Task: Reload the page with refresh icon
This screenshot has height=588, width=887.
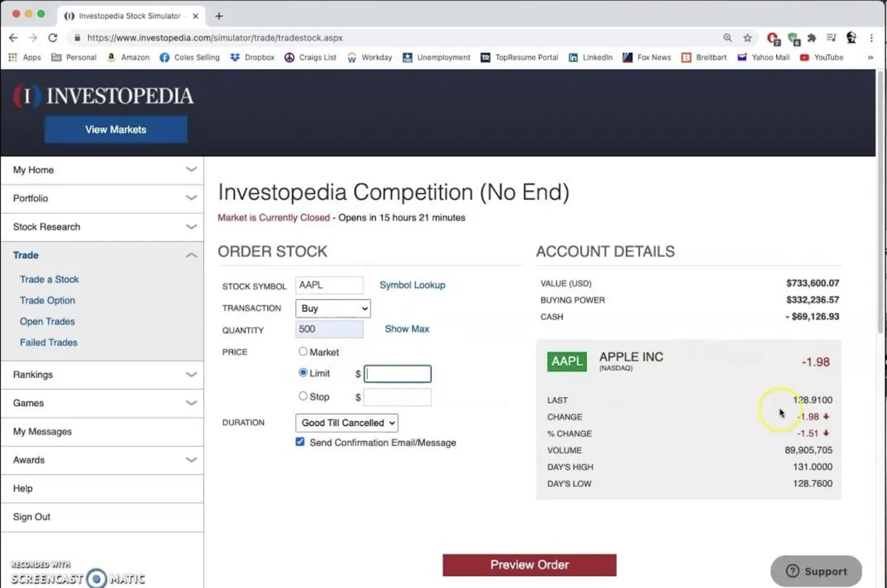Action: pyautogui.click(x=52, y=38)
